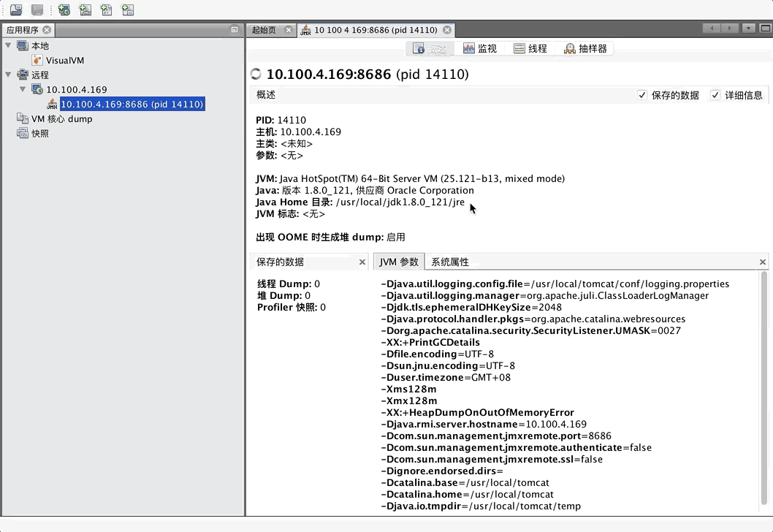Click the Add Application Snapshot toolbar icon

(x=127, y=9)
